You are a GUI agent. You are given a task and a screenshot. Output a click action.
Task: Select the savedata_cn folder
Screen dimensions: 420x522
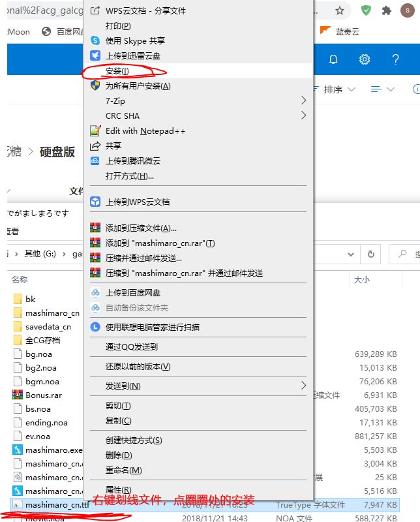pyautogui.click(x=48, y=327)
